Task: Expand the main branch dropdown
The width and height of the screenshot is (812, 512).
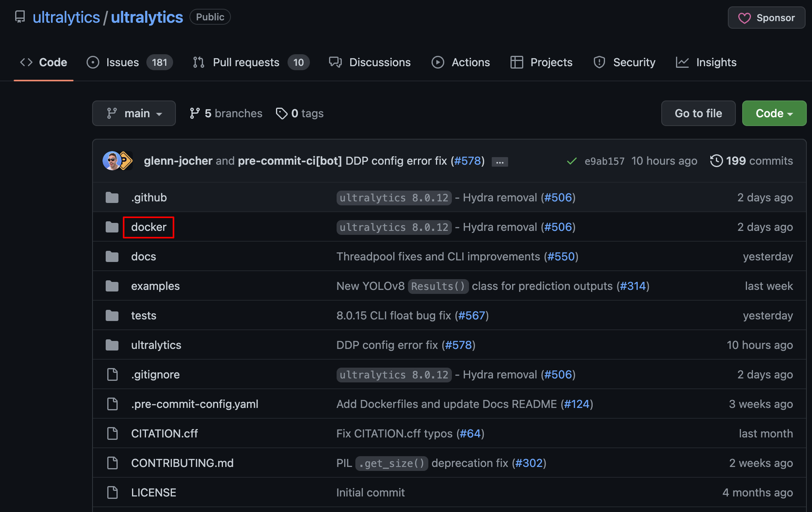Action: pyautogui.click(x=134, y=113)
